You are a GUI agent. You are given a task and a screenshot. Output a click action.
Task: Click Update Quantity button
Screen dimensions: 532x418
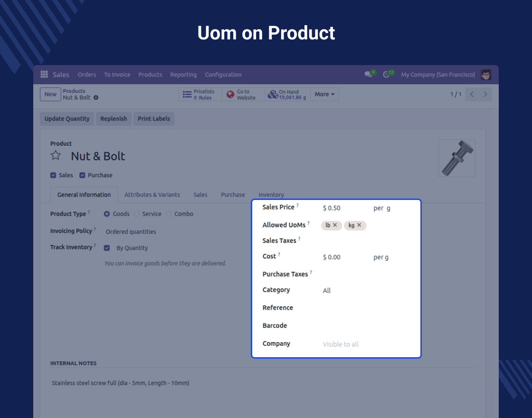click(67, 119)
